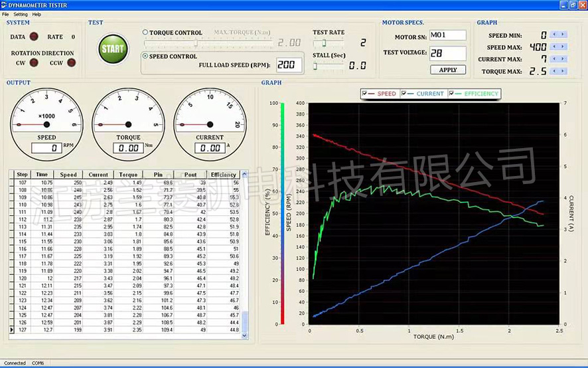Image resolution: width=588 pixels, height=368 pixels.
Task: Increase CURRENT MAX with right arrow
Action: 563,58
